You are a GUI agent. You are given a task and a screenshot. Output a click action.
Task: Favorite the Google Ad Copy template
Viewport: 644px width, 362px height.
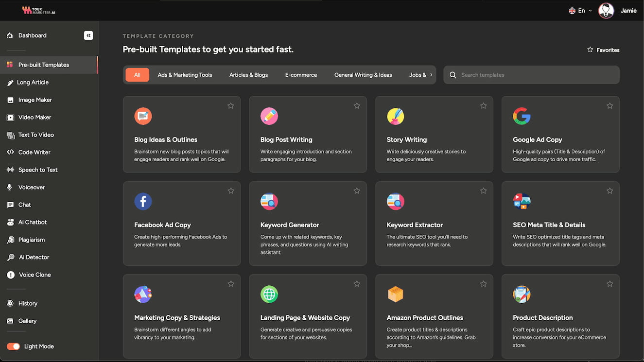click(x=609, y=105)
